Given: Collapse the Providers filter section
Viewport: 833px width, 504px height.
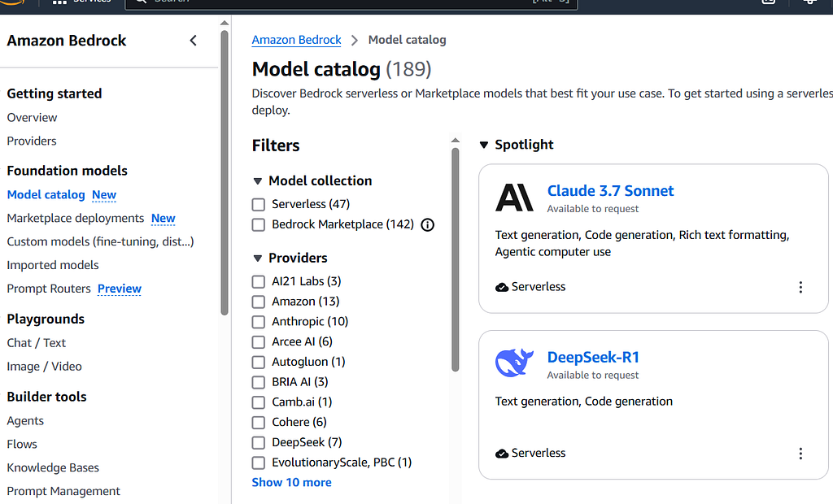Looking at the screenshot, I should pyautogui.click(x=258, y=259).
